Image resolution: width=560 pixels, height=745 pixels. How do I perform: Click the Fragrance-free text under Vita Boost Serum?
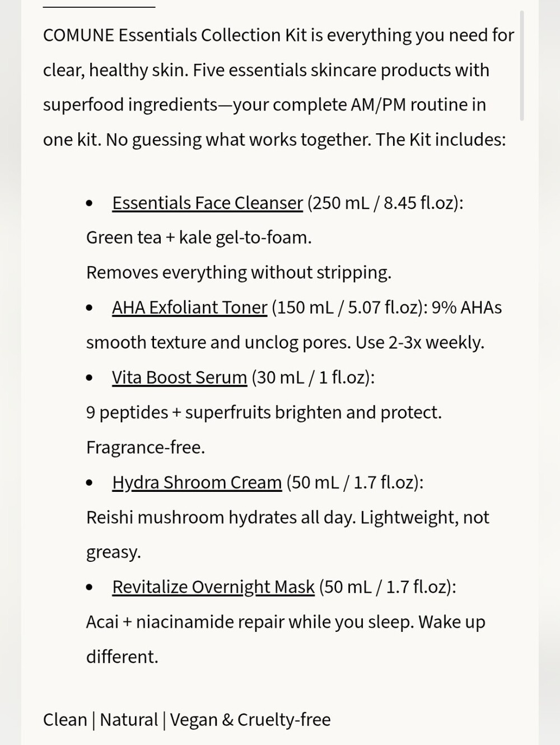click(146, 448)
